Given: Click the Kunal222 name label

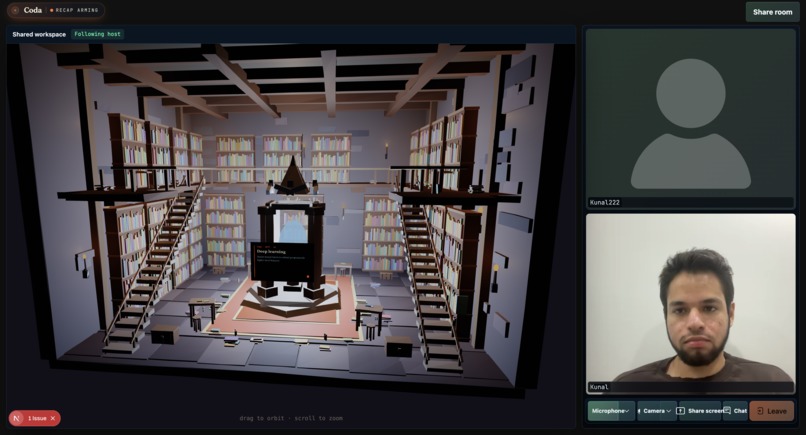Looking at the screenshot, I should coord(604,203).
